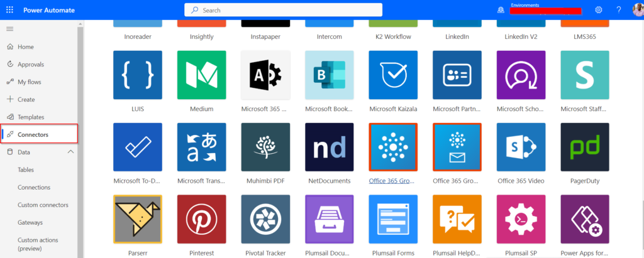644x258 pixels.
Task: Collapse the Data section chevron
Action: click(70, 152)
